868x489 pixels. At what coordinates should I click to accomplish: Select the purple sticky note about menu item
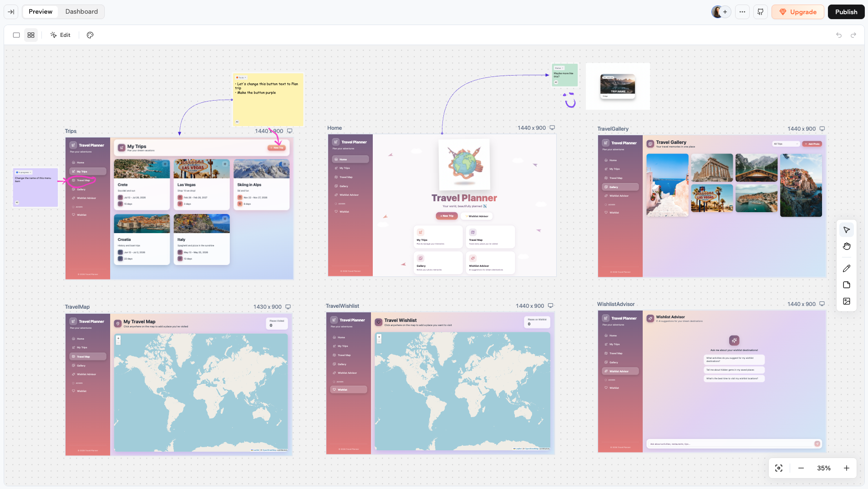(x=36, y=187)
